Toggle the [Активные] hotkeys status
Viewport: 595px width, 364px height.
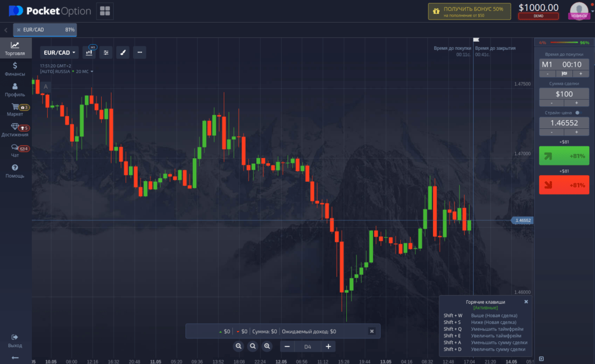tap(485, 308)
